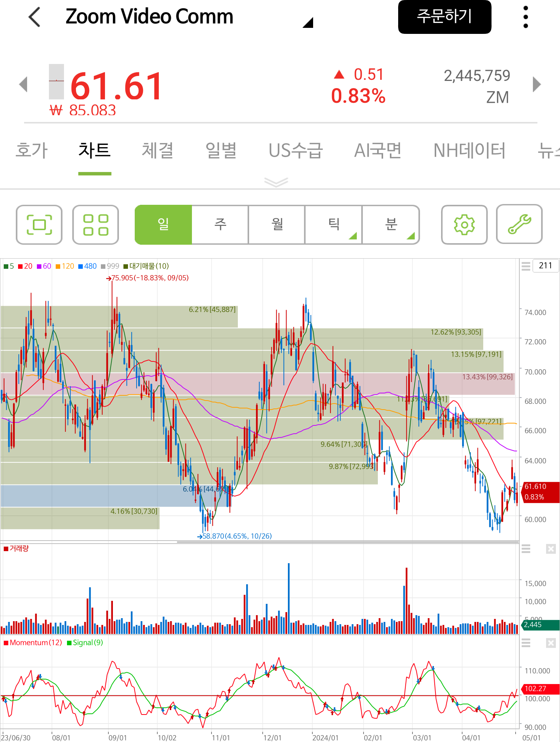This screenshot has height=742, width=560.
Task: Tap the 주문하기 order button
Action: 444,17
